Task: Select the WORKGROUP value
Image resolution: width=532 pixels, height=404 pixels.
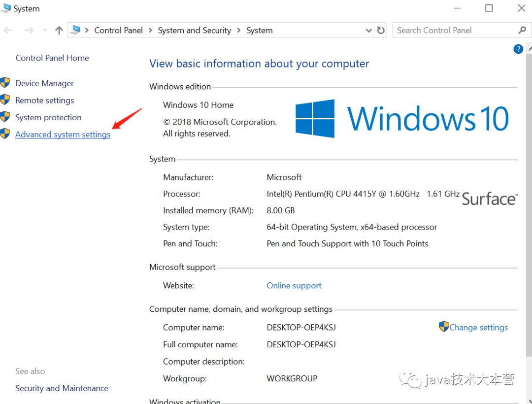Action: 292,378
